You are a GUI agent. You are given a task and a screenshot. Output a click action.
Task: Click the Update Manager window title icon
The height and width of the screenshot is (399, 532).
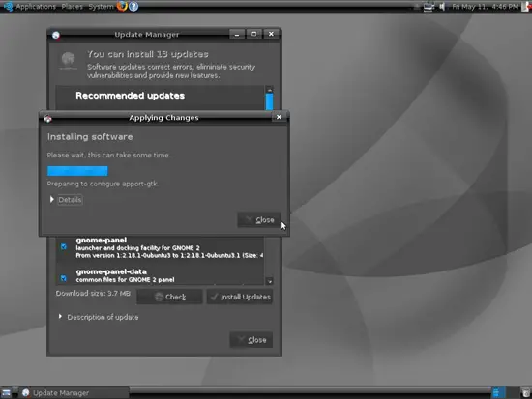pos(56,35)
